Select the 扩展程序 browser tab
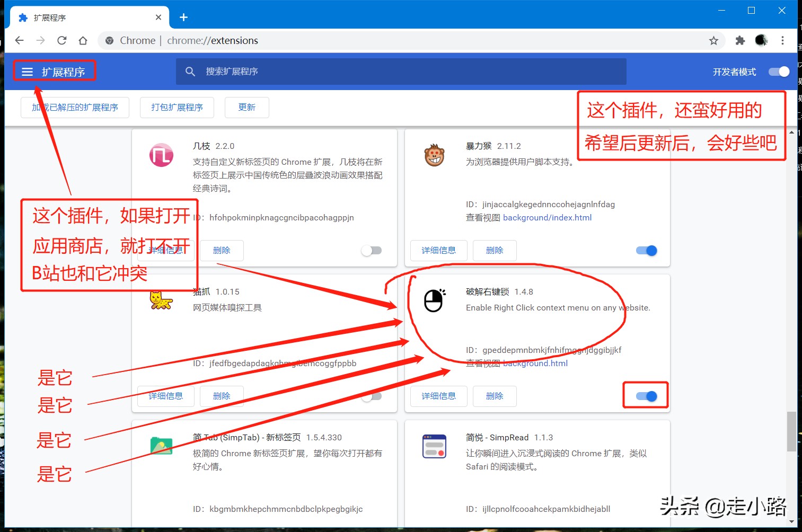The height and width of the screenshot is (532, 802). tap(85, 17)
